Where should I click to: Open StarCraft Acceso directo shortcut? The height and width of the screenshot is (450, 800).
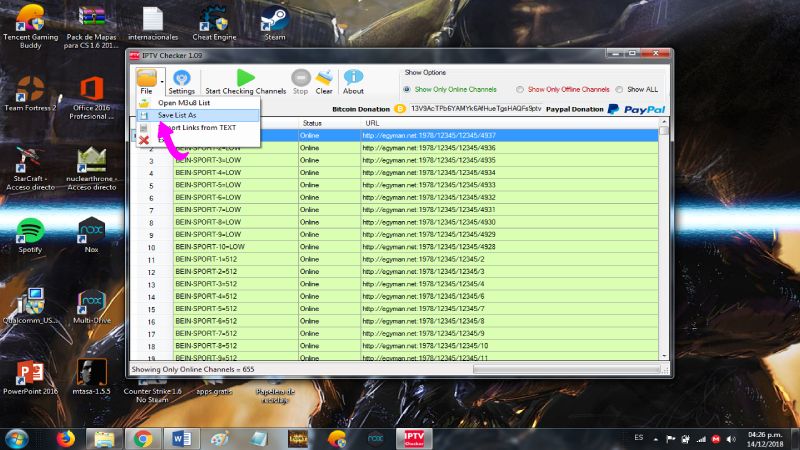click(x=31, y=168)
